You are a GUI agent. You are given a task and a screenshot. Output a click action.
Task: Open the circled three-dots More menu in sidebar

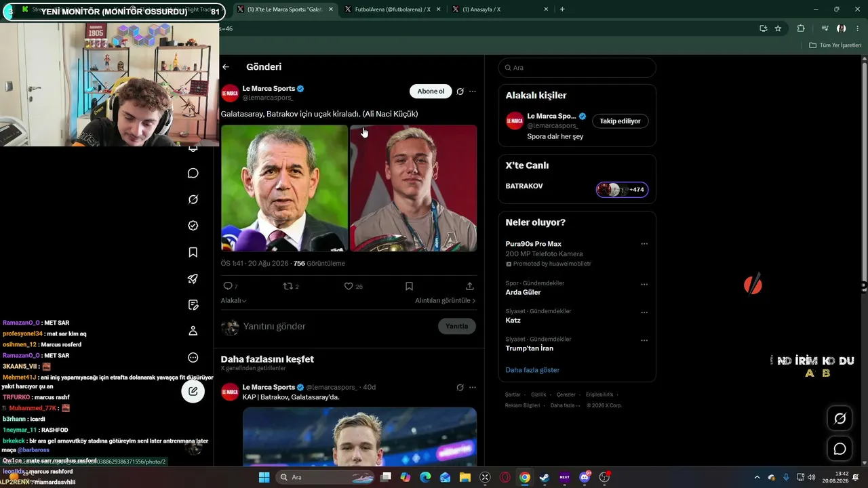(193, 357)
